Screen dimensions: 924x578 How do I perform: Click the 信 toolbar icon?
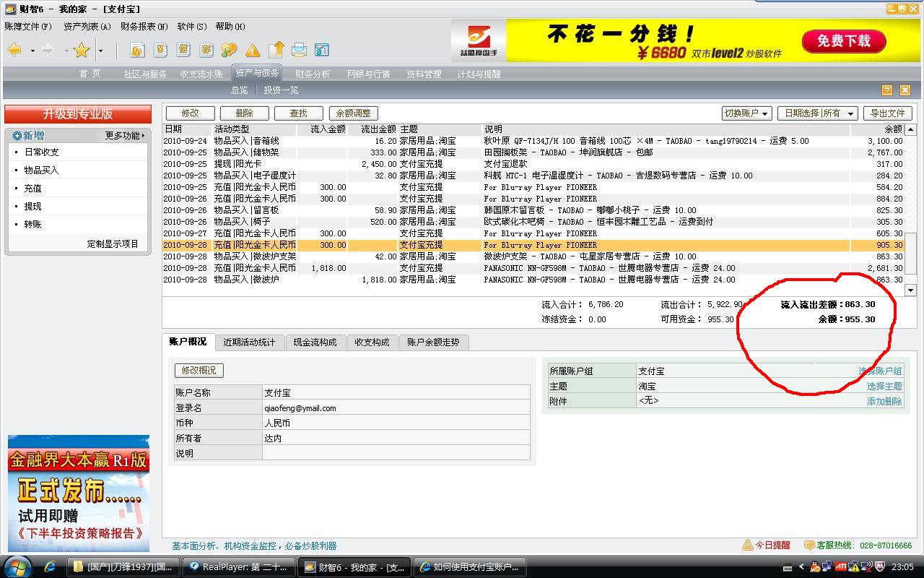(183, 50)
